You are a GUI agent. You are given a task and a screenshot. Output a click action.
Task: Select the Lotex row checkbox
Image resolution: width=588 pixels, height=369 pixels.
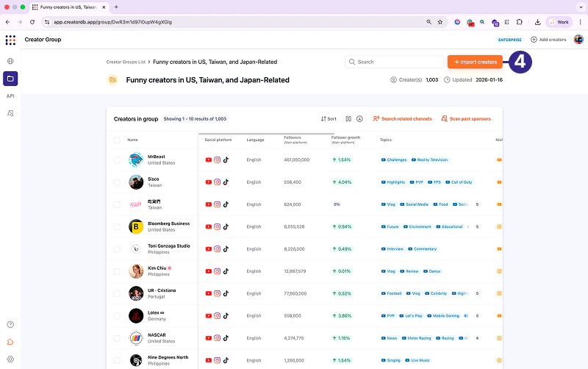pos(117,316)
